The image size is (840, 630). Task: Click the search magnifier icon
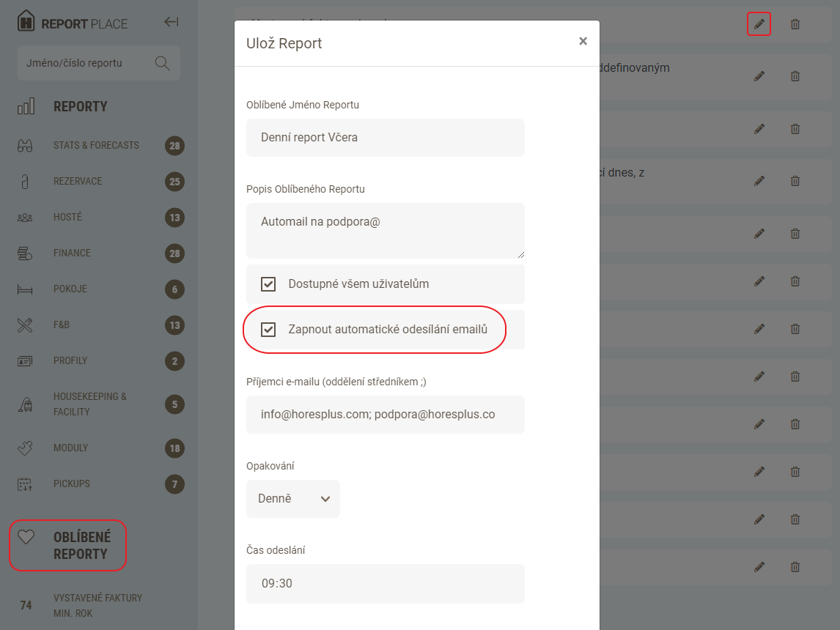[162, 63]
